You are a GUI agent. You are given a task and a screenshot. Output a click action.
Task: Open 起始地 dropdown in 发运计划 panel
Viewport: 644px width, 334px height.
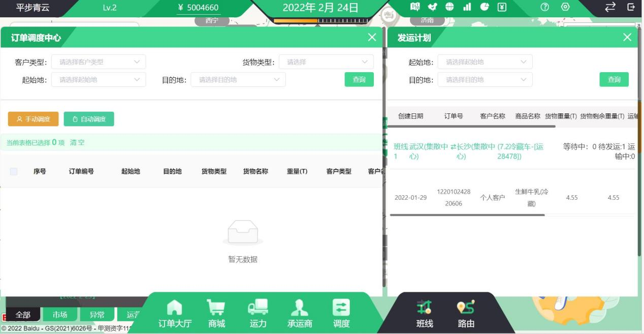(485, 62)
